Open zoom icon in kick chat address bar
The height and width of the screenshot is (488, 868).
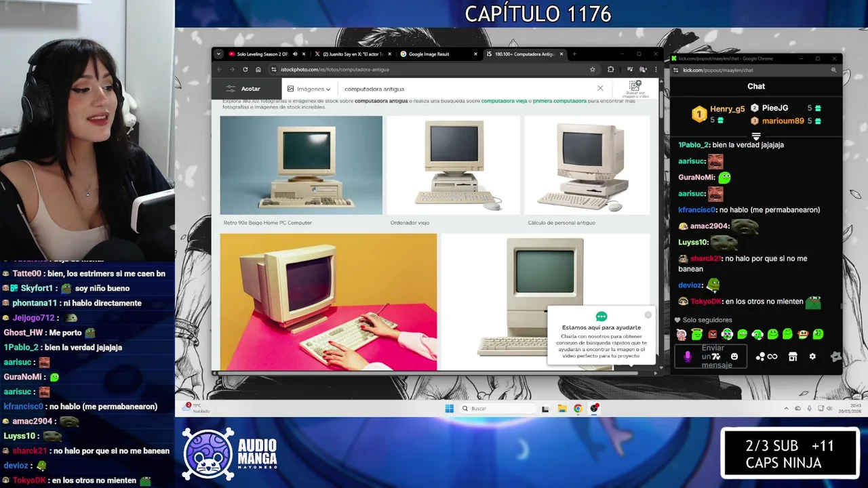[x=833, y=70]
